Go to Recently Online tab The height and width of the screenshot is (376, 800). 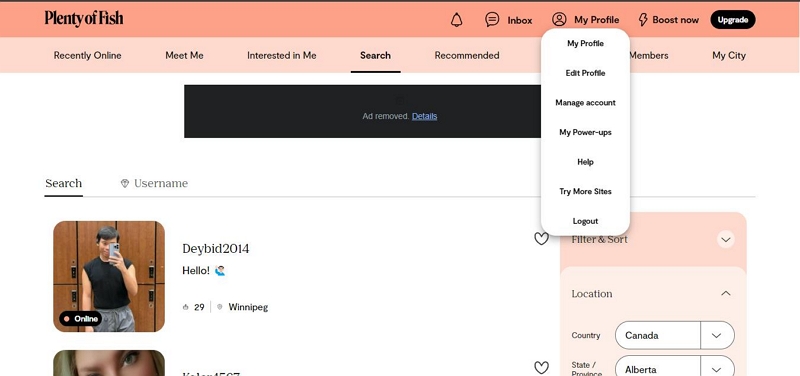click(x=88, y=56)
